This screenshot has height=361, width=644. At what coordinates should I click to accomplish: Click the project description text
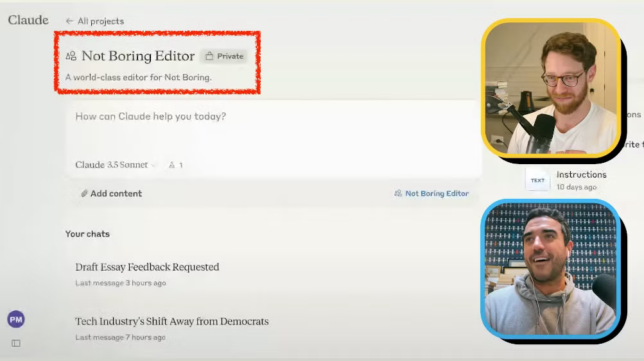[x=138, y=77]
